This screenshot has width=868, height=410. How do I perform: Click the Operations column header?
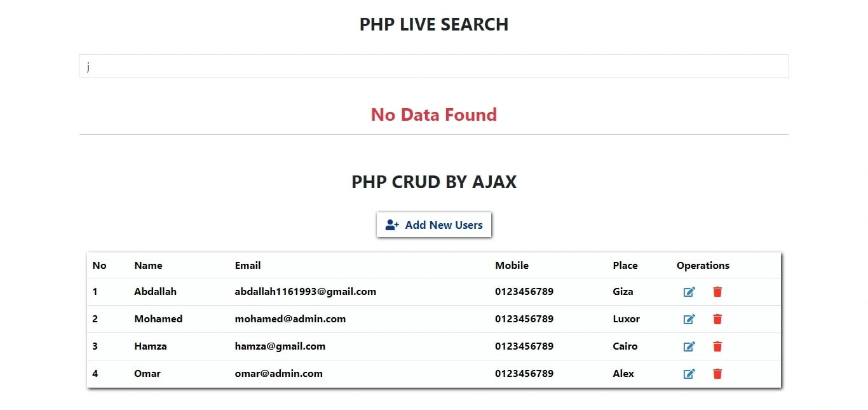point(703,266)
